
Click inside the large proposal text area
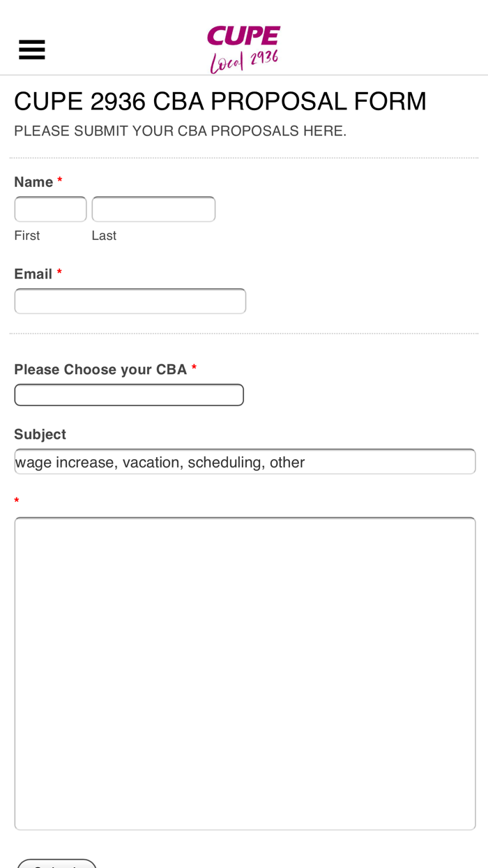245,673
